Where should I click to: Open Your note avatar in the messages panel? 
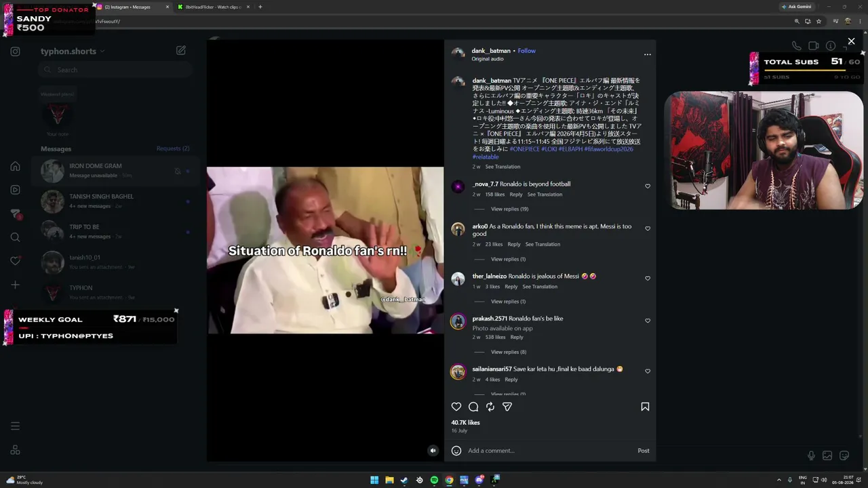(58, 114)
